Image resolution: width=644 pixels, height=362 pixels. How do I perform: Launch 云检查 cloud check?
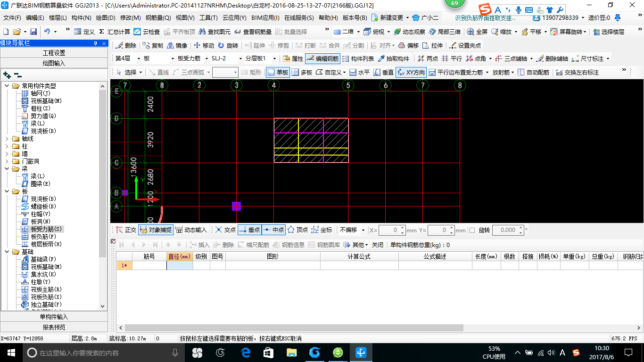click(x=147, y=32)
